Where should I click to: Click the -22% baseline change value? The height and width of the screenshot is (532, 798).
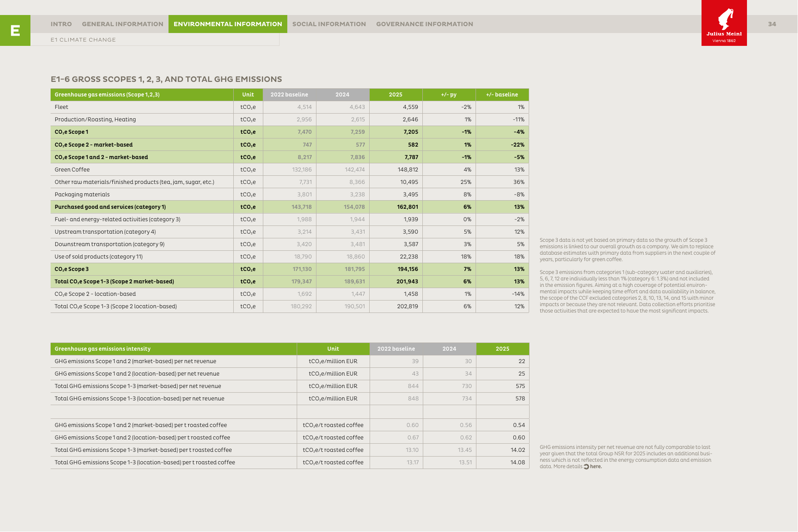click(x=518, y=145)
